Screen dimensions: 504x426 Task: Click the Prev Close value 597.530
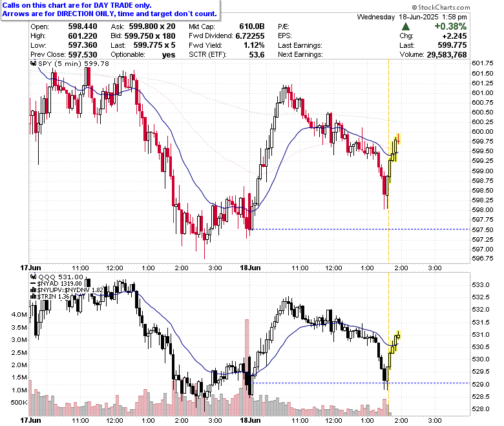tap(82, 55)
